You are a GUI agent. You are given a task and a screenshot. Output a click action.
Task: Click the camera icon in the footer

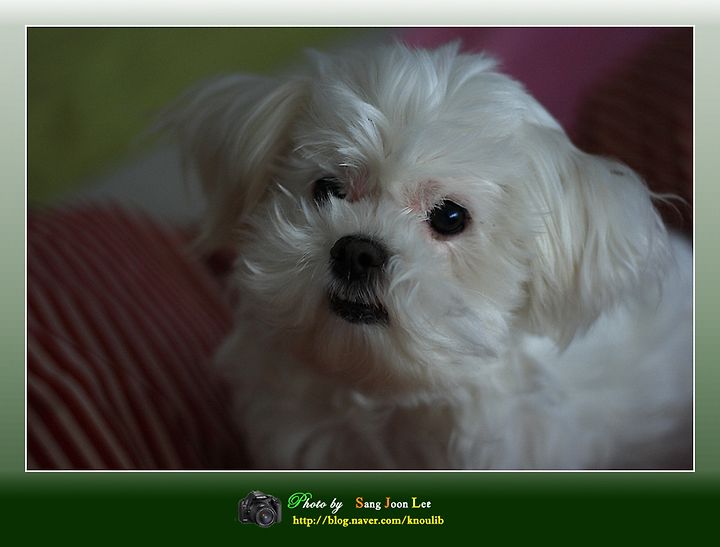(x=260, y=509)
